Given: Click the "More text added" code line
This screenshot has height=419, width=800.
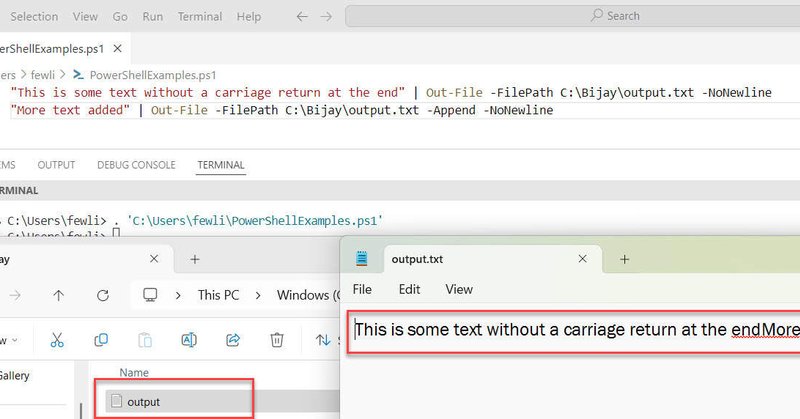Looking at the screenshot, I should (282, 110).
